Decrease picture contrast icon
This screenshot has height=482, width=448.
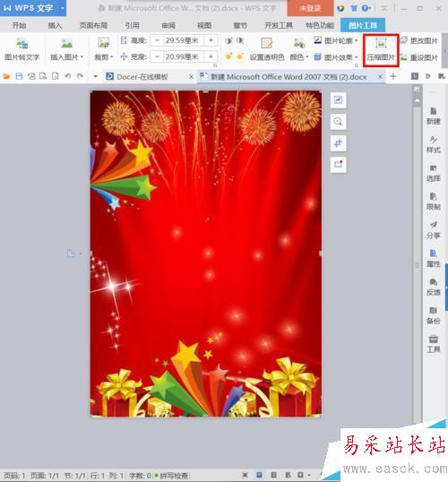pos(240,40)
